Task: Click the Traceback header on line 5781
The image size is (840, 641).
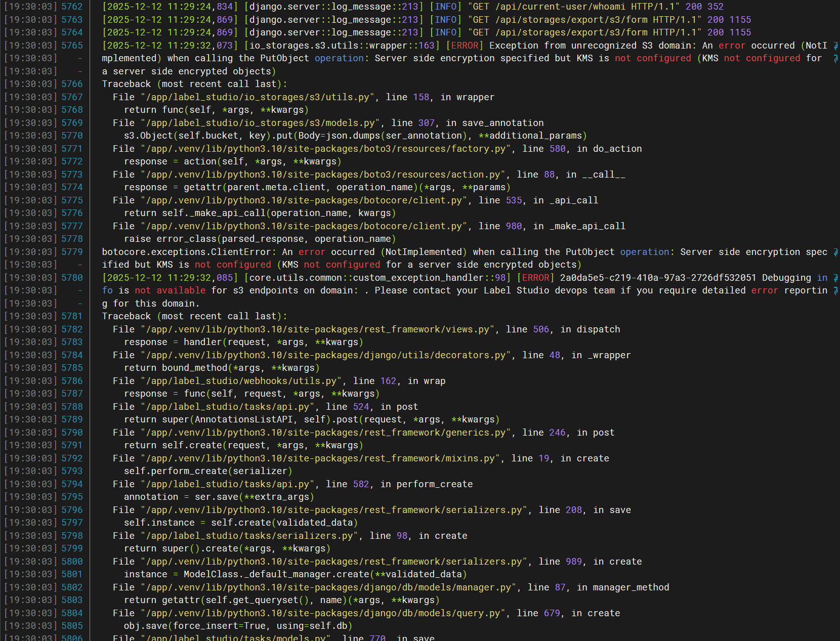Action: click(x=194, y=316)
